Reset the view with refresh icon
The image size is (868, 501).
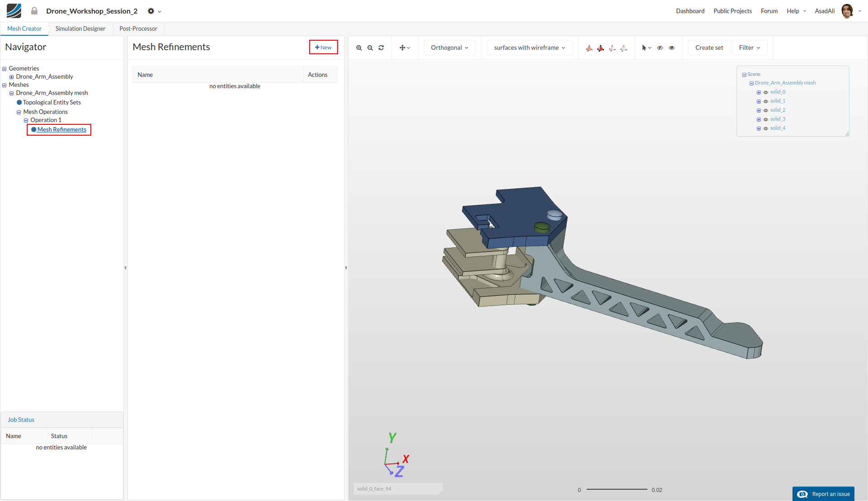point(381,47)
